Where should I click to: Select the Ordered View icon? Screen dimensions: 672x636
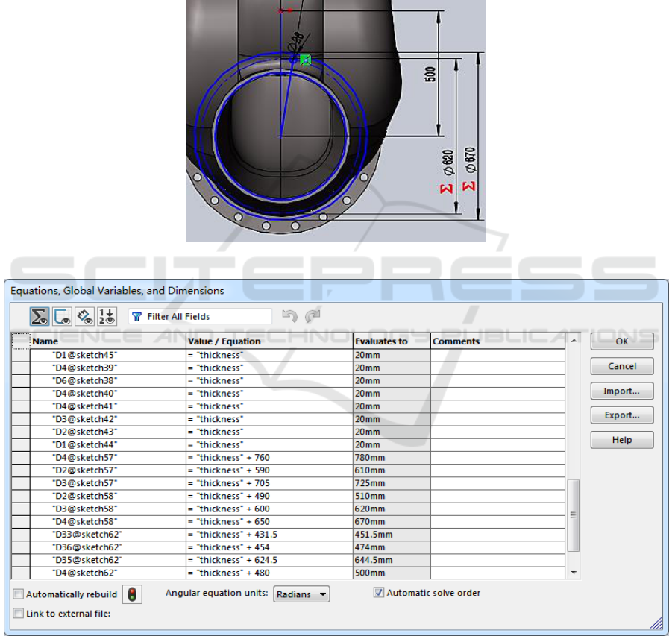coord(107,316)
